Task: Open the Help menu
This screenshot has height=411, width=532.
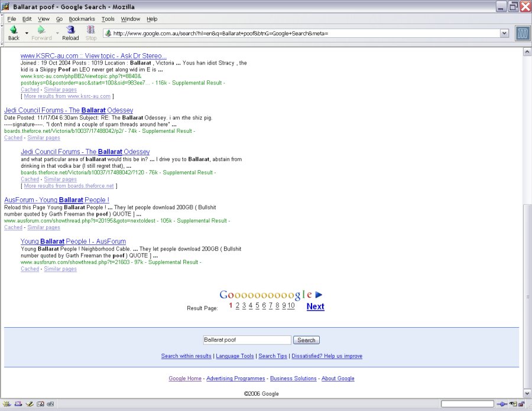Action: point(152,19)
